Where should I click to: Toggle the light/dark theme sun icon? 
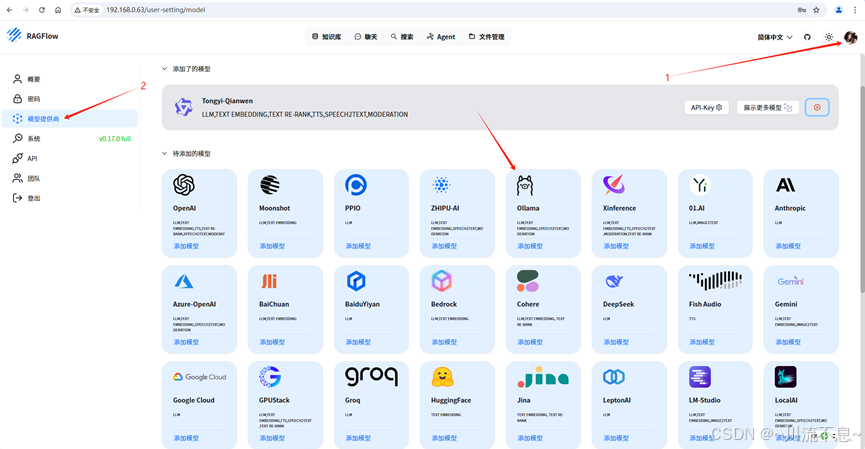[829, 37]
